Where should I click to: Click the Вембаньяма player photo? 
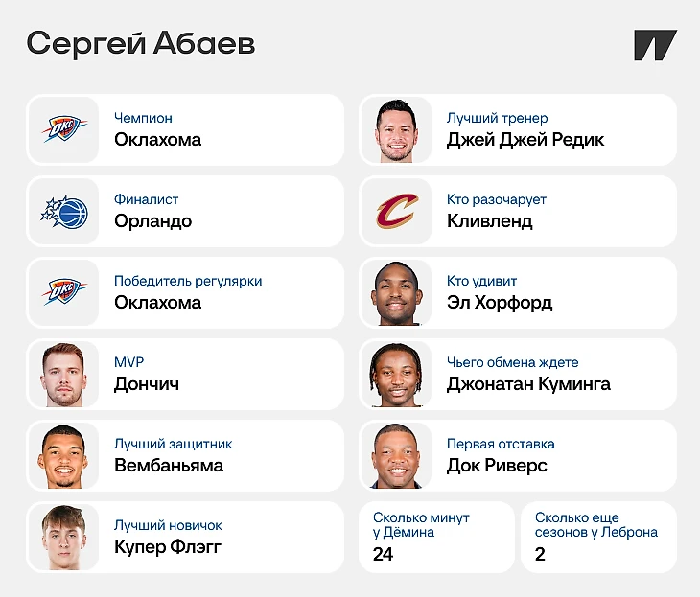click(63, 456)
